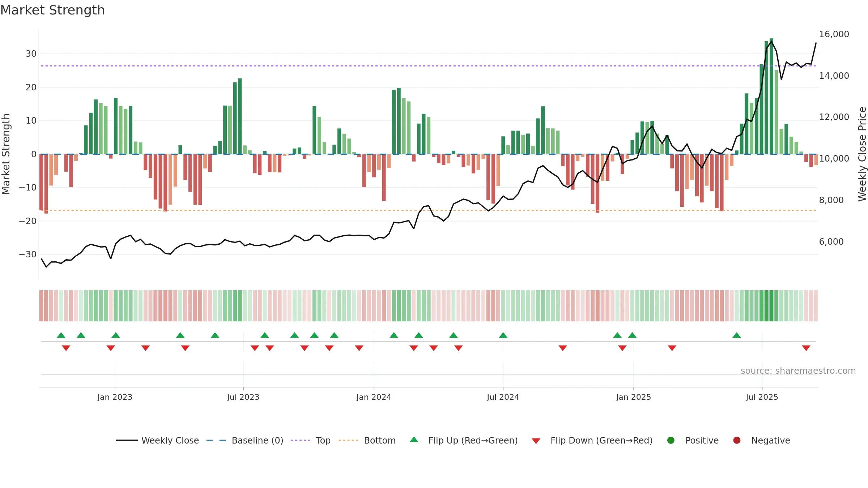Select the Jul 2025 date label
868x488 pixels.
pos(762,397)
